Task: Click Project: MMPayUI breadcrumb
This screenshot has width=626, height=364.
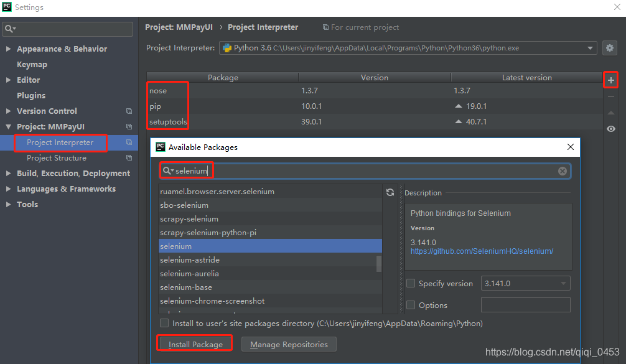Action: click(179, 27)
